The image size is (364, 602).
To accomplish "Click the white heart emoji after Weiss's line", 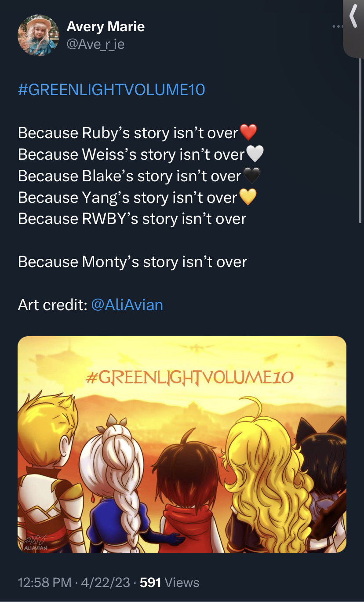I will coord(255,154).
